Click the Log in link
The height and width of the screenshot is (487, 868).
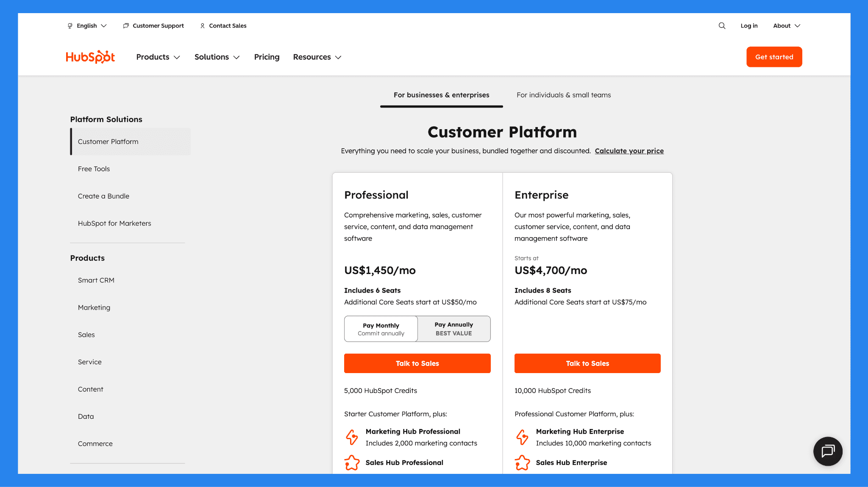click(749, 26)
